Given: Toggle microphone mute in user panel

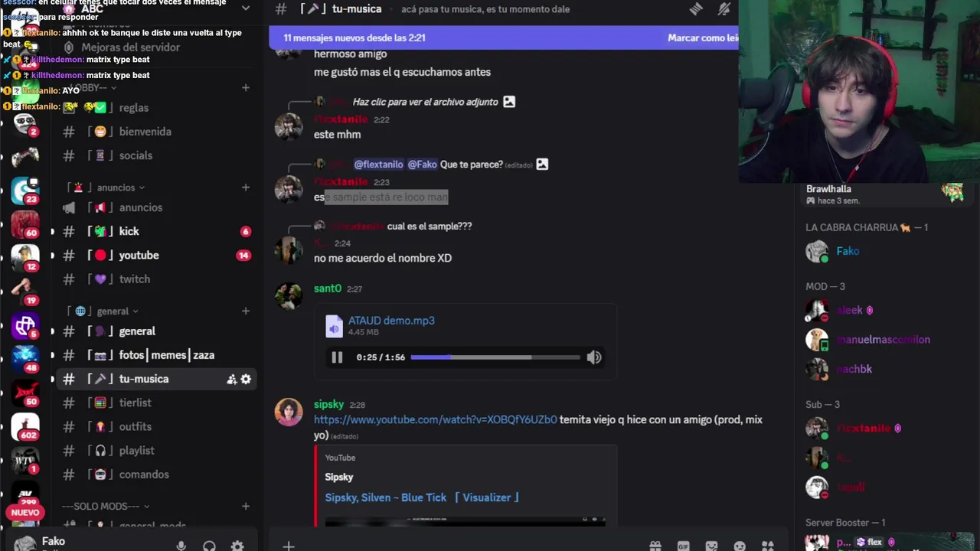Looking at the screenshot, I should [181, 546].
